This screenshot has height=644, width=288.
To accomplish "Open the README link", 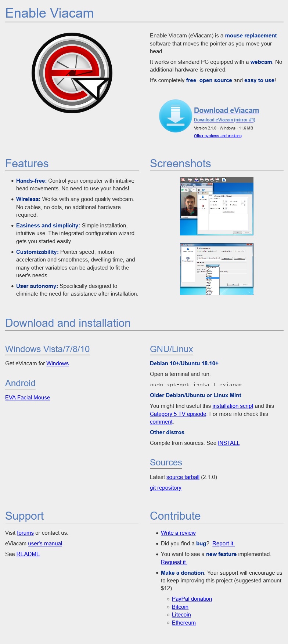I will 28,554.
